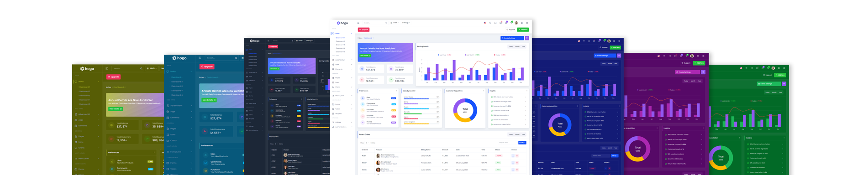Click the Apps icon in the olive window sidebar
868x175 pixels.
point(76,120)
